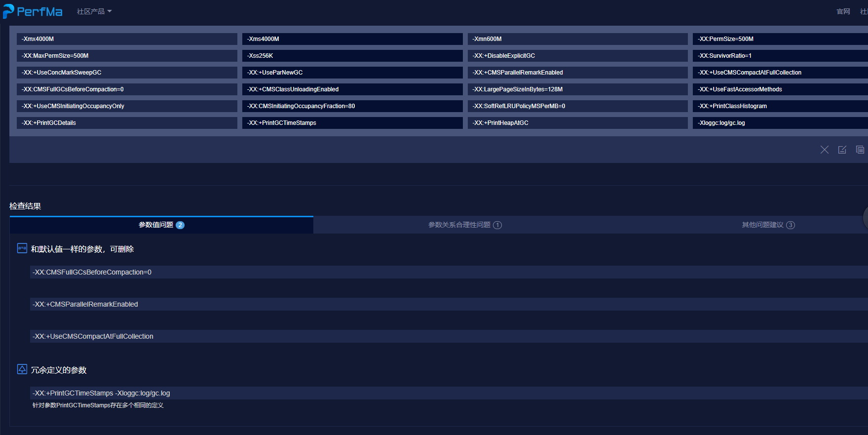Click redundant row -XX:+PrintGCTimeStamps -Xloggc:log/gc.log

(449, 393)
